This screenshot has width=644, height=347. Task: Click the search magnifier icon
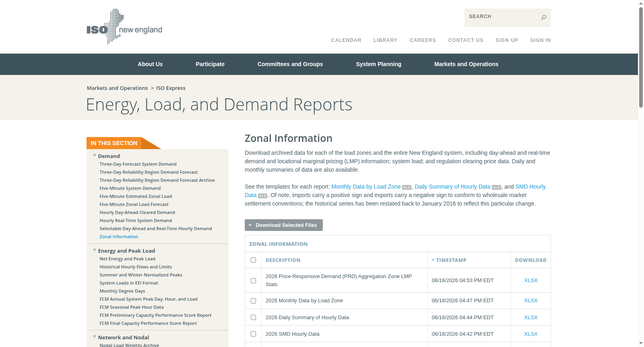pyautogui.click(x=543, y=17)
